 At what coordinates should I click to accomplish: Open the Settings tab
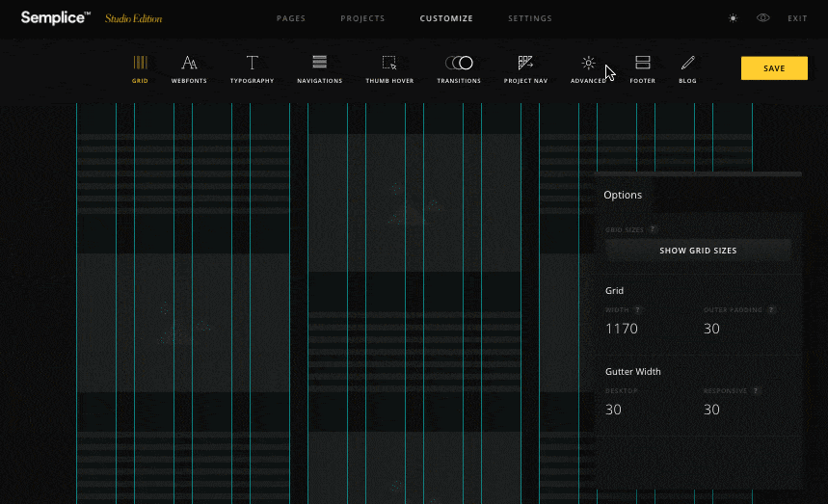[530, 18]
